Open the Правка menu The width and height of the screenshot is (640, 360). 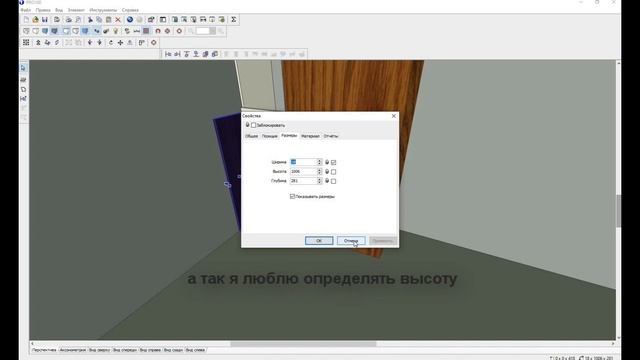coord(43,10)
